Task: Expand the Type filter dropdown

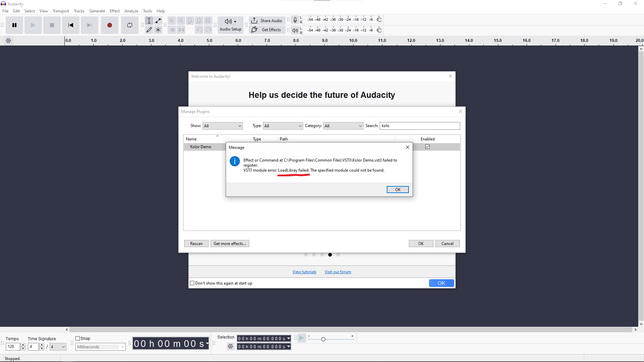Action: pyautogui.click(x=283, y=126)
